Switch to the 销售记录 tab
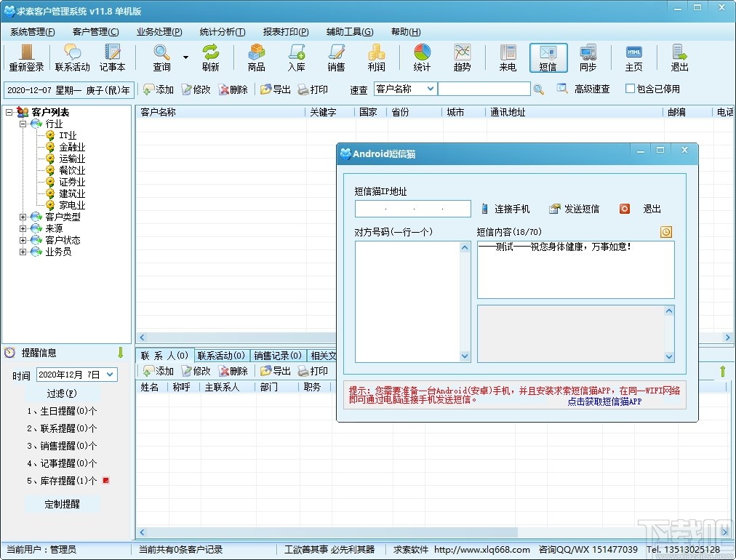Viewport: 736px width, 560px height. tap(278, 356)
